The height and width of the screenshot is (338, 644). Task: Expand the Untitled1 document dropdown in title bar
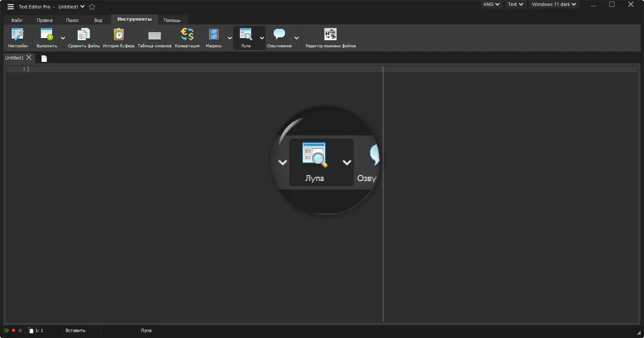tap(82, 7)
